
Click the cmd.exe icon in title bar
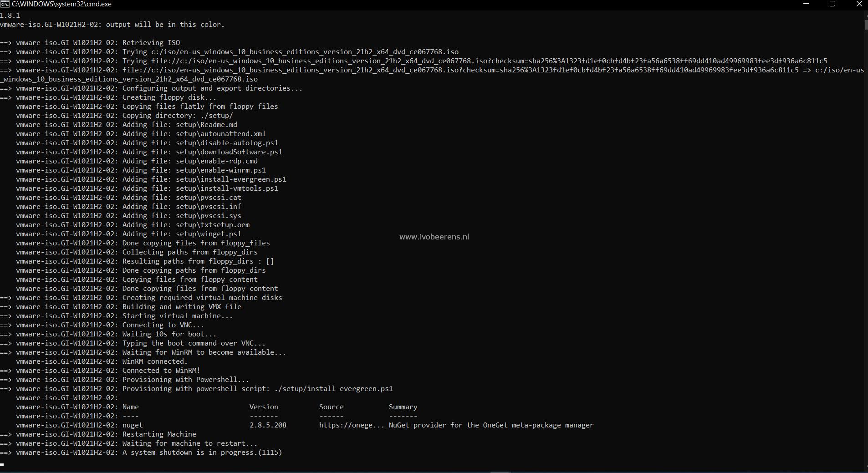[5, 4]
